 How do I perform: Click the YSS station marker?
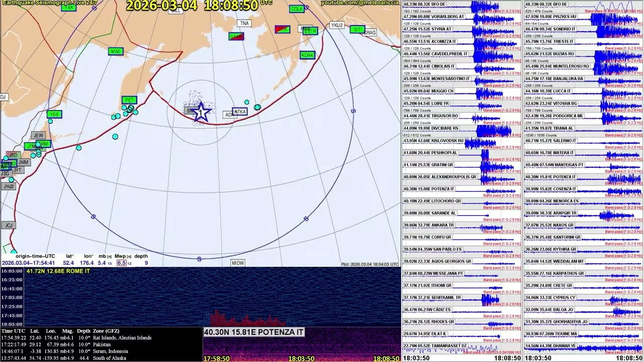click(x=54, y=115)
